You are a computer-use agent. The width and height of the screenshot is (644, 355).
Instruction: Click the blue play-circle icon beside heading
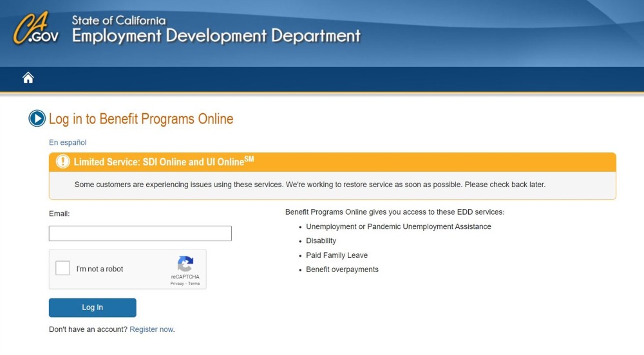37,119
